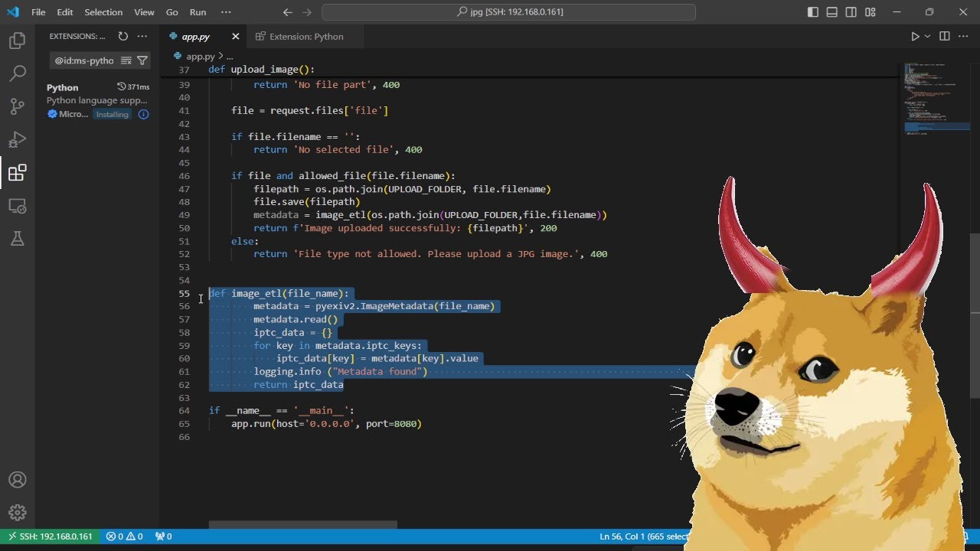980x551 pixels.
Task: Open the Accounts menu icon
Action: (x=17, y=480)
